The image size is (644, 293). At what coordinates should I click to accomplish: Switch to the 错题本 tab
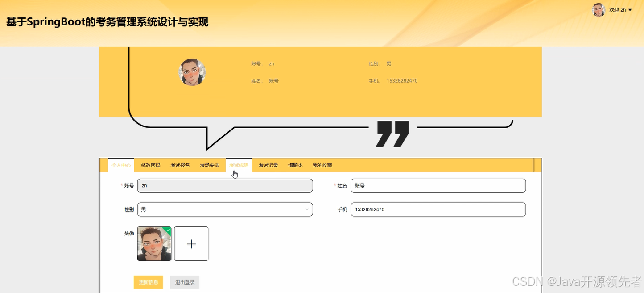click(x=295, y=165)
